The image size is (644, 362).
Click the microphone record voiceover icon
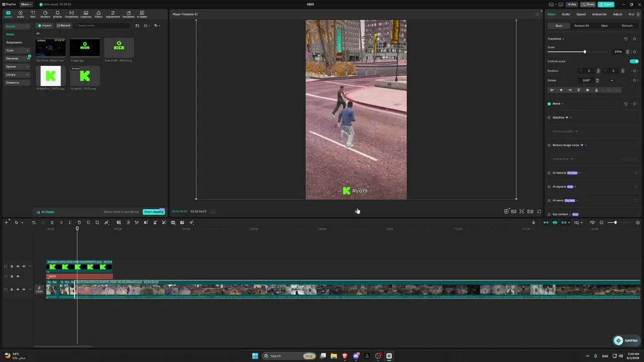click(x=534, y=222)
